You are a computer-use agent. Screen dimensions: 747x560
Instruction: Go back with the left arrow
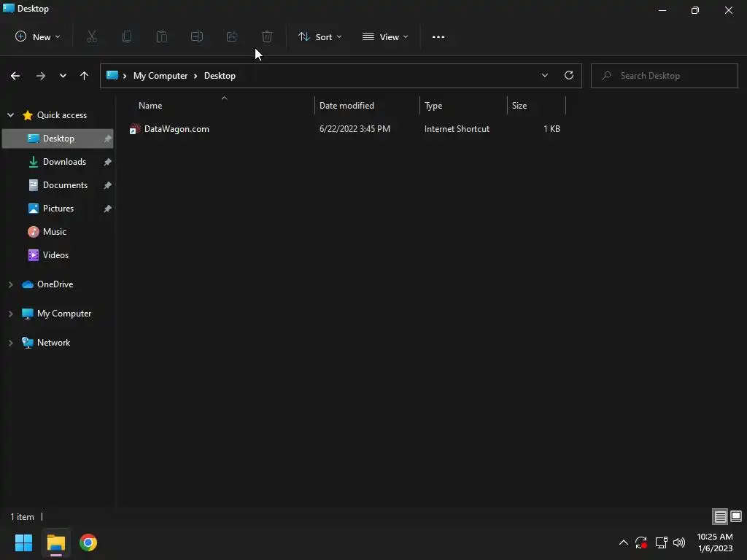[15, 76]
